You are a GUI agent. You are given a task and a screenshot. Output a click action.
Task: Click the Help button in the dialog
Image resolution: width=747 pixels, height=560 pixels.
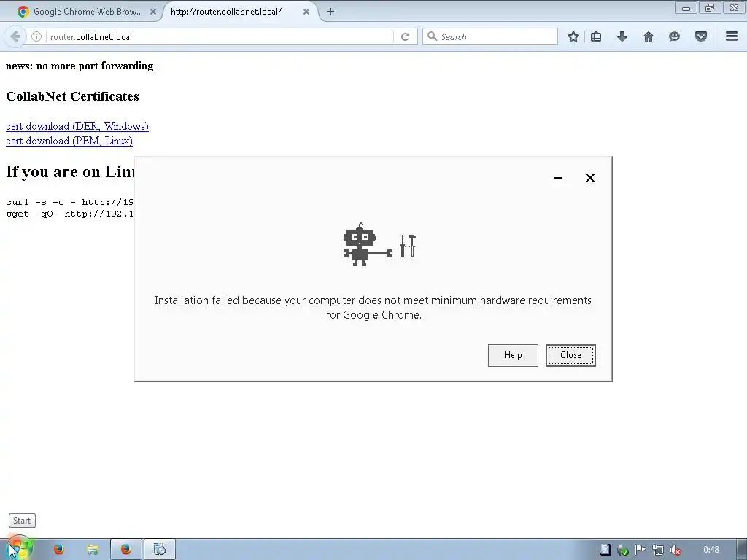click(x=513, y=355)
